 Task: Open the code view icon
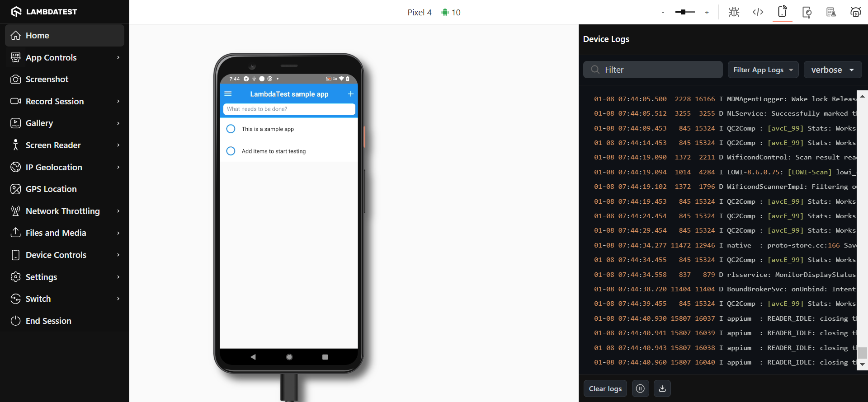click(x=758, y=12)
